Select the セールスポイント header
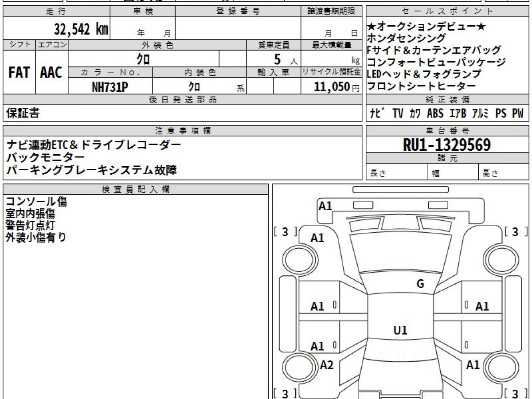532x399 pixels. click(x=447, y=12)
